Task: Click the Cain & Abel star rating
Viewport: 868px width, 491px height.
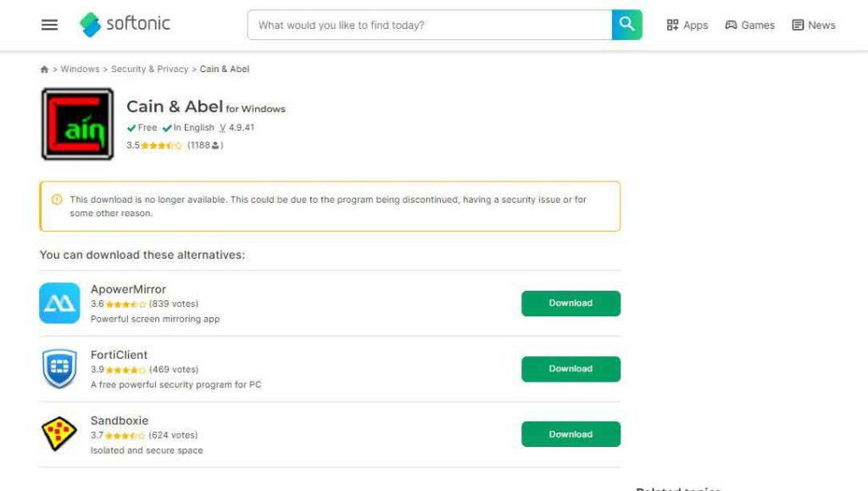Action: tap(161, 146)
